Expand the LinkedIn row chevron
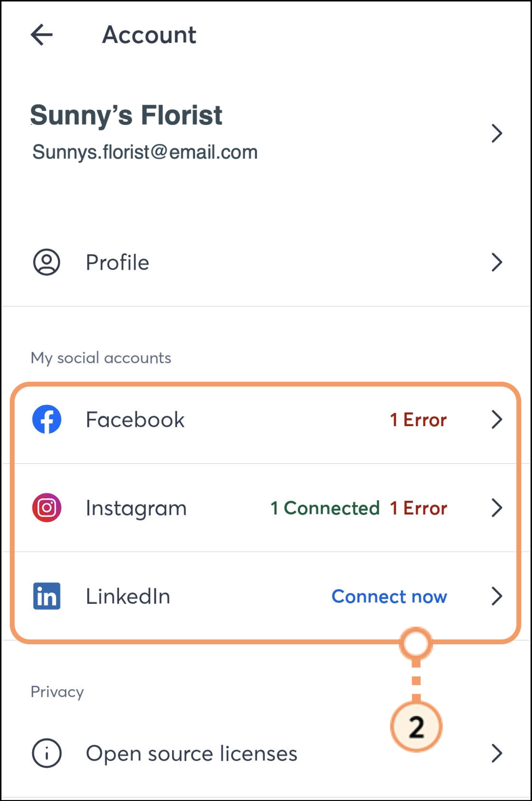Viewport: 532px width, 801px height. [497, 596]
